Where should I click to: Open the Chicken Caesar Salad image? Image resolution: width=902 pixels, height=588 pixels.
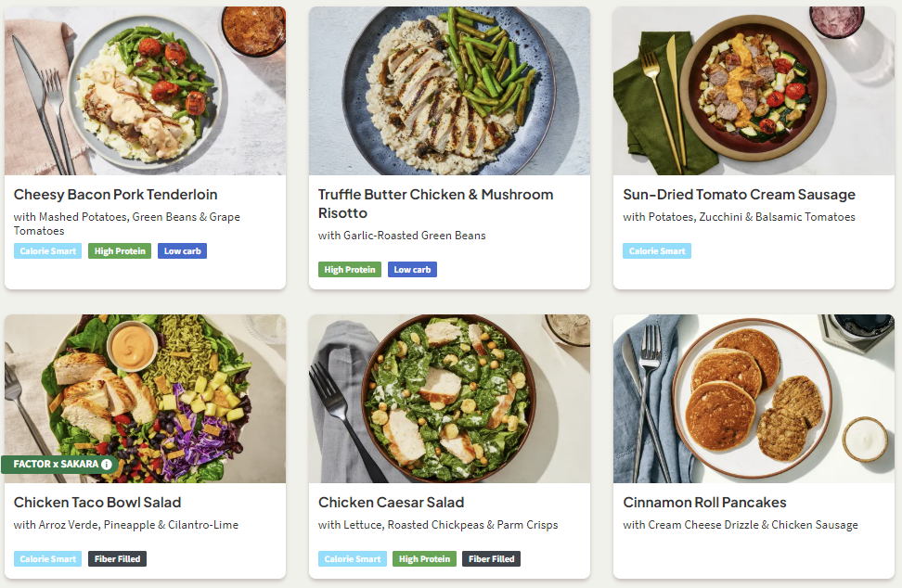[449, 399]
